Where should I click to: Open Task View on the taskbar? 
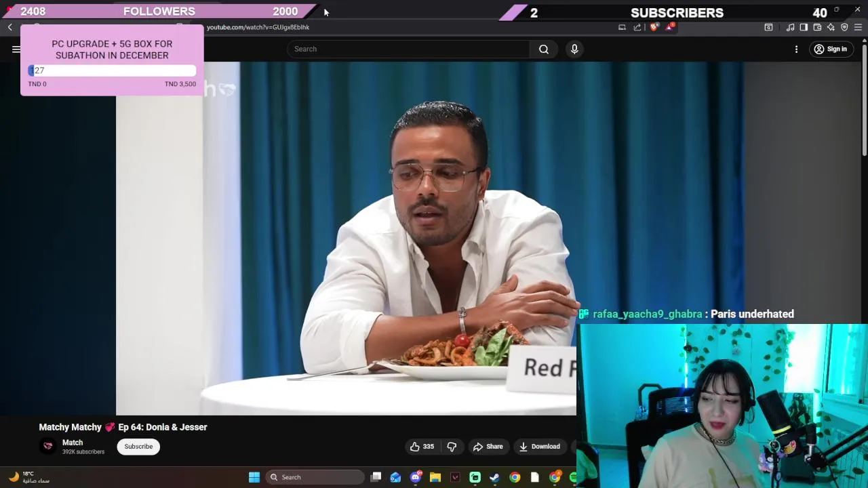(x=376, y=477)
